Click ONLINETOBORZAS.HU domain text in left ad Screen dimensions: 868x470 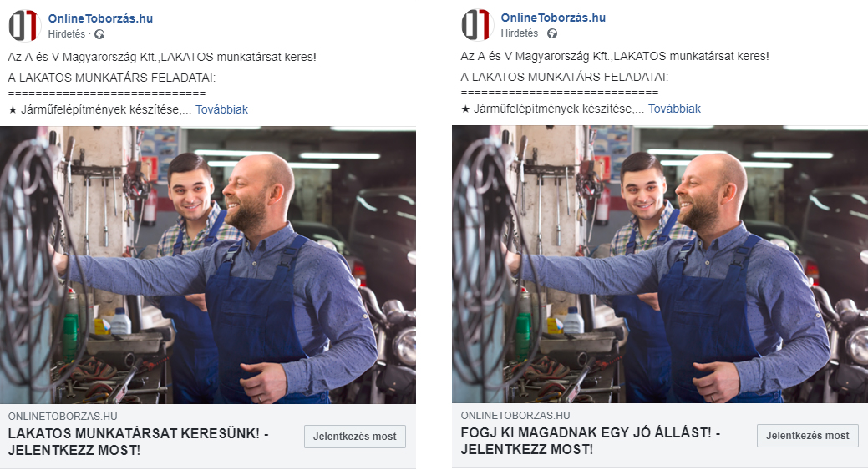click(63, 416)
